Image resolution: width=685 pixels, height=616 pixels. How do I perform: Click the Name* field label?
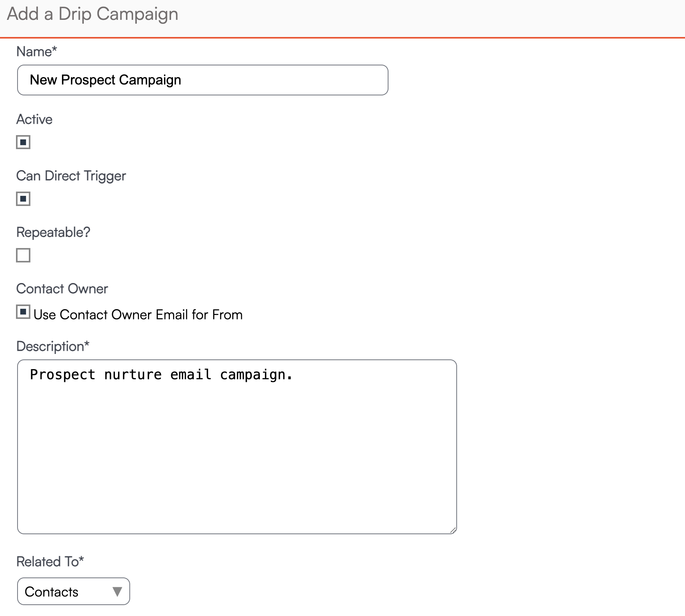(x=37, y=51)
